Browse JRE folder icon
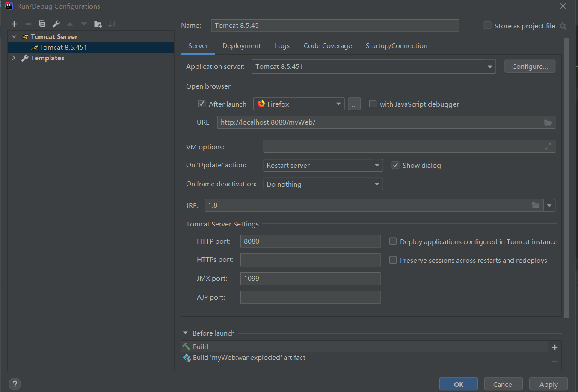The width and height of the screenshot is (578, 392). [535, 205]
